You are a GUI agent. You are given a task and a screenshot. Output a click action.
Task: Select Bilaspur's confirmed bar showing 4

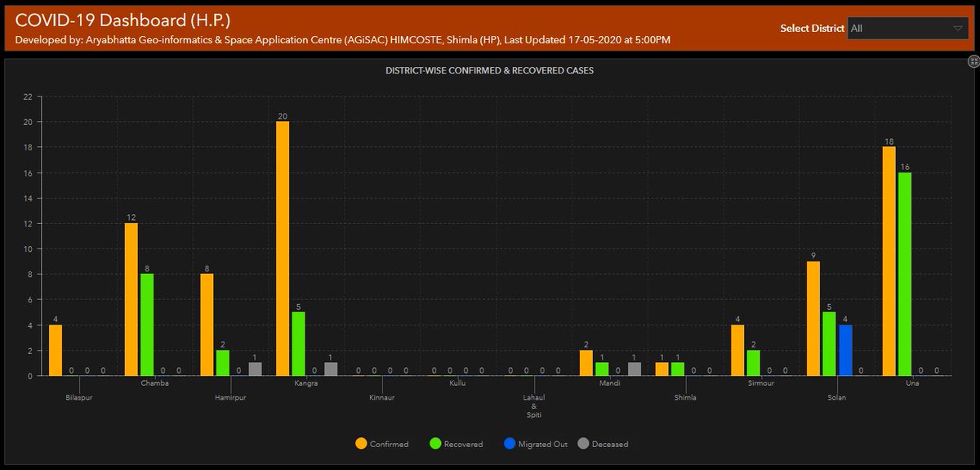pos(56,351)
